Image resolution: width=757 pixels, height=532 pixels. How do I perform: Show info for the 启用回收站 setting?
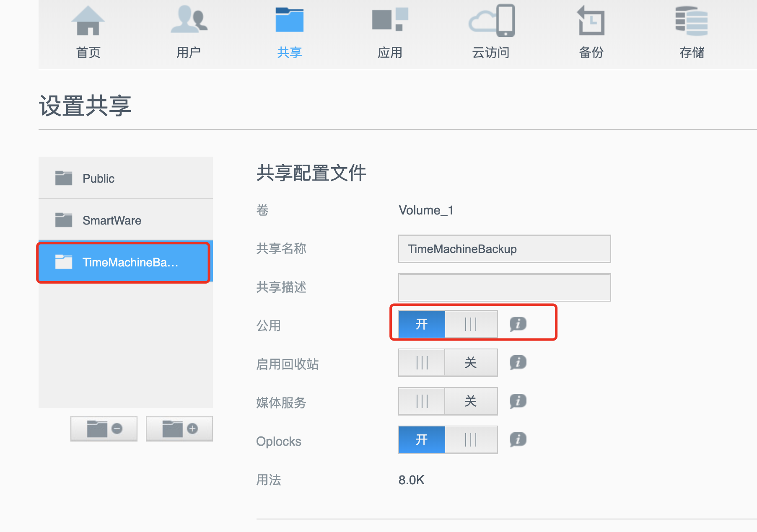[x=518, y=362]
